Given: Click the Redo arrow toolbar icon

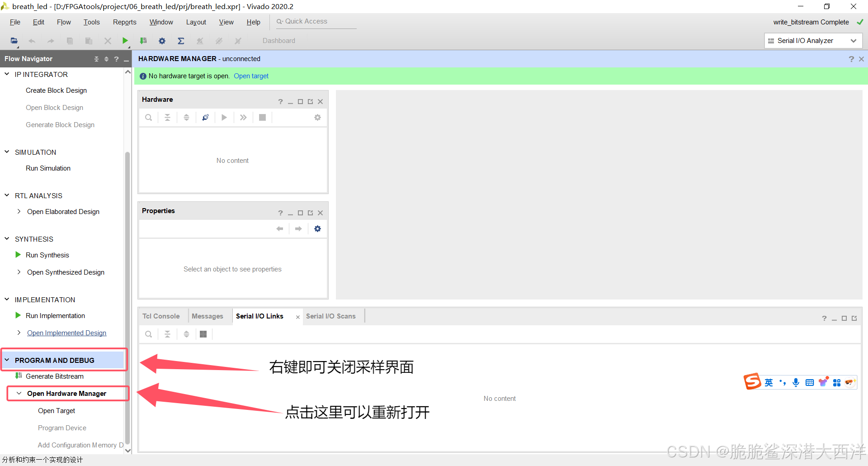Looking at the screenshot, I should coord(51,41).
